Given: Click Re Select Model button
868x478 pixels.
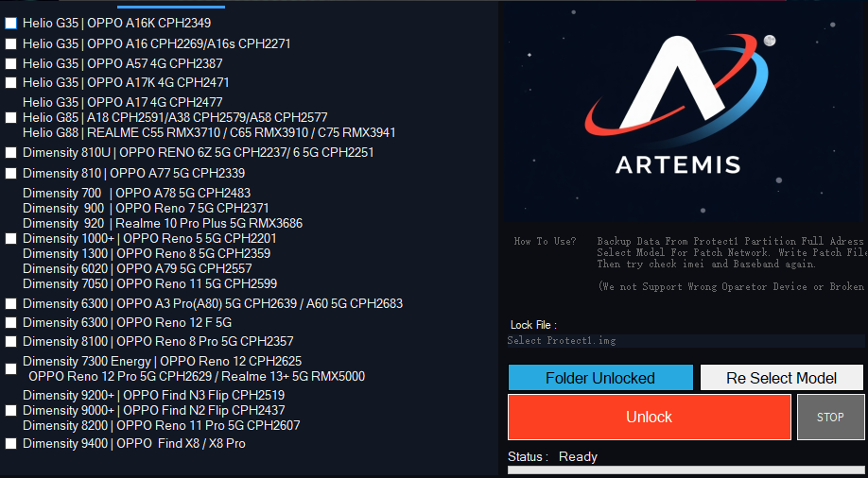Looking at the screenshot, I should click(x=782, y=378).
